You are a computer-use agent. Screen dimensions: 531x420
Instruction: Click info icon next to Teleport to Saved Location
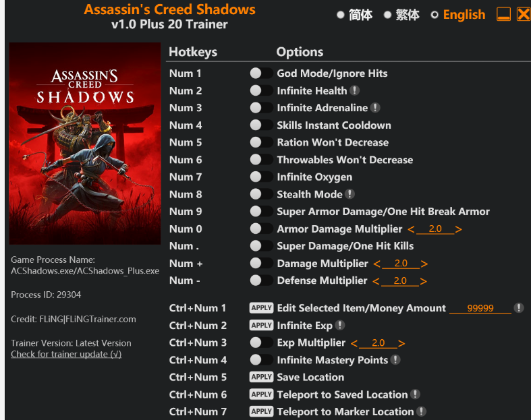point(415,394)
